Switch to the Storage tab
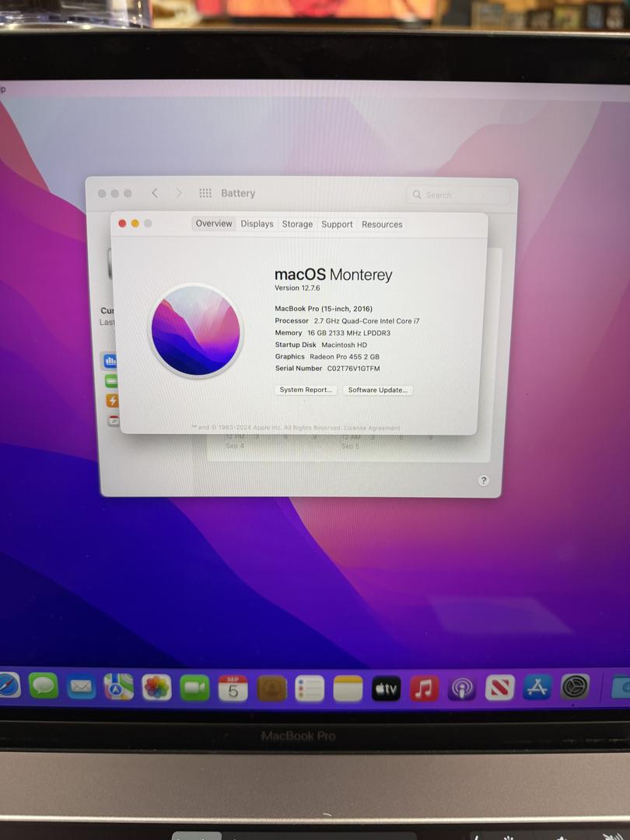630x840 pixels. pos(297,224)
